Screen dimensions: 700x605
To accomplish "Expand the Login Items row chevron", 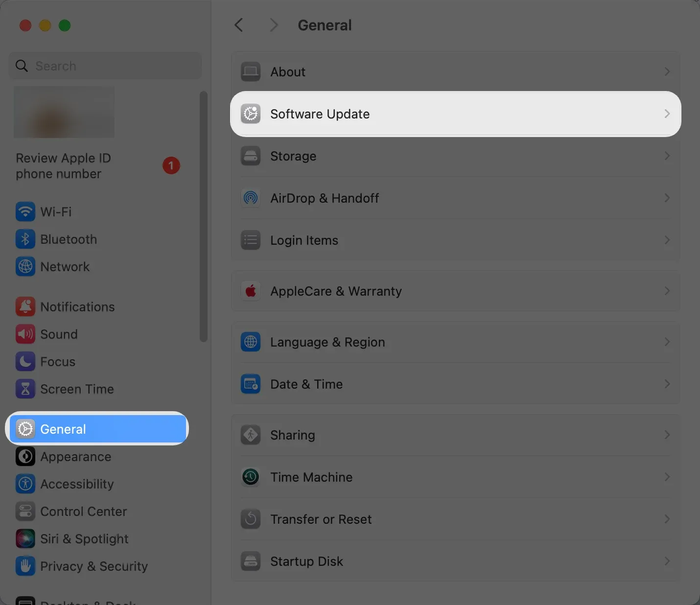I will point(667,240).
